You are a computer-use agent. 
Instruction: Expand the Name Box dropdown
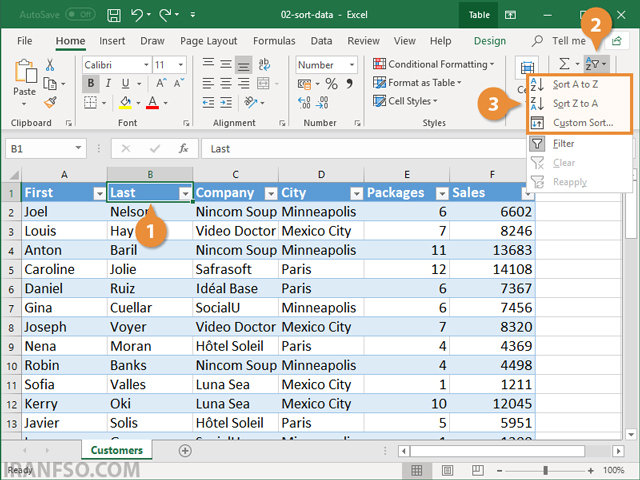click(78, 148)
